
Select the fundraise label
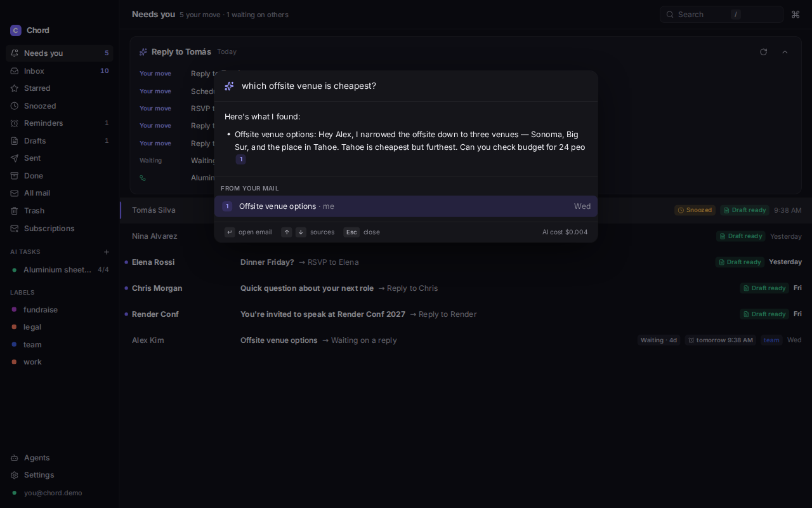[x=60, y=309]
